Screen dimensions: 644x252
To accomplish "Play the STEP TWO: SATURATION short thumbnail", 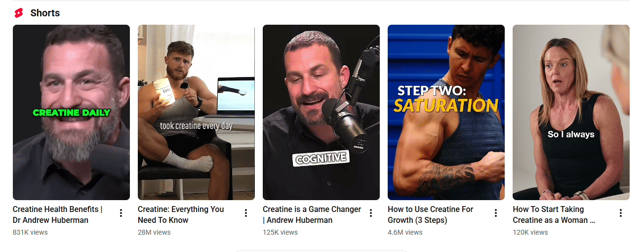I will click(x=446, y=112).
